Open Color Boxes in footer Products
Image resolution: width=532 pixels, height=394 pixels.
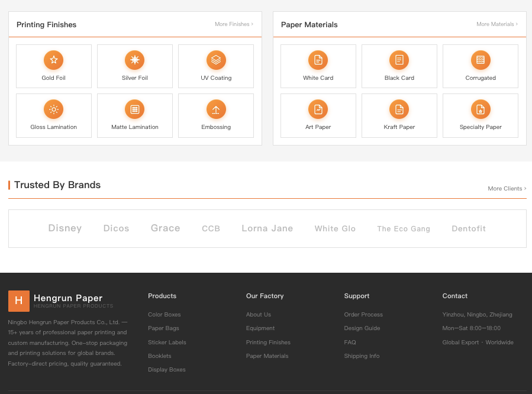click(164, 315)
